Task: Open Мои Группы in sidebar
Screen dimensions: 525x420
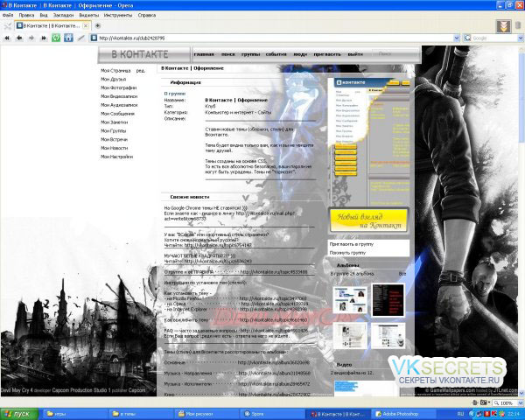Action: pos(114,131)
